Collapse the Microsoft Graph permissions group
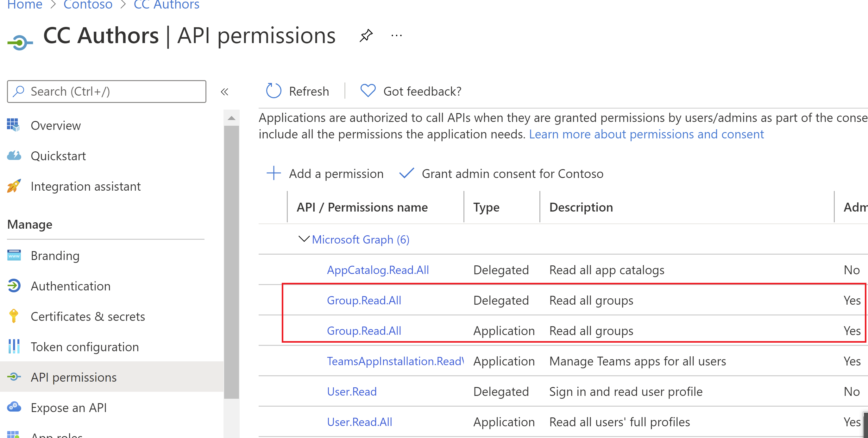Image resolution: width=868 pixels, height=438 pixels. click(304, 239)
